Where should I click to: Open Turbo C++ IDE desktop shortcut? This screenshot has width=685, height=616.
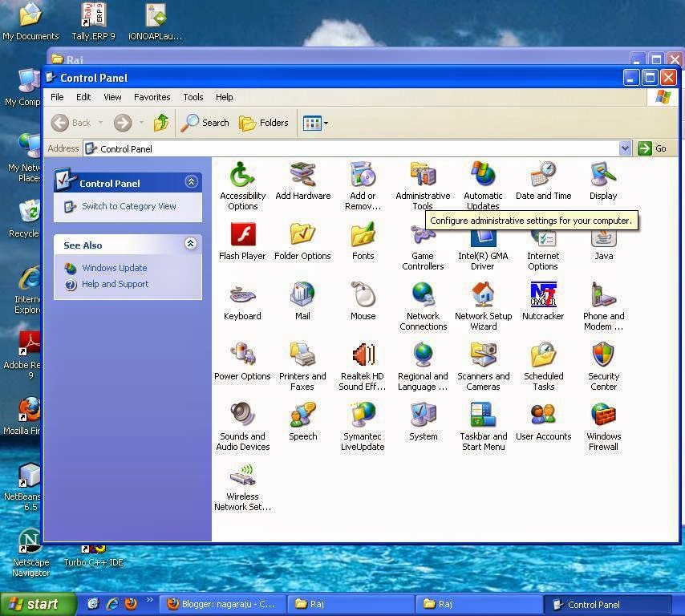pos(94,557)
